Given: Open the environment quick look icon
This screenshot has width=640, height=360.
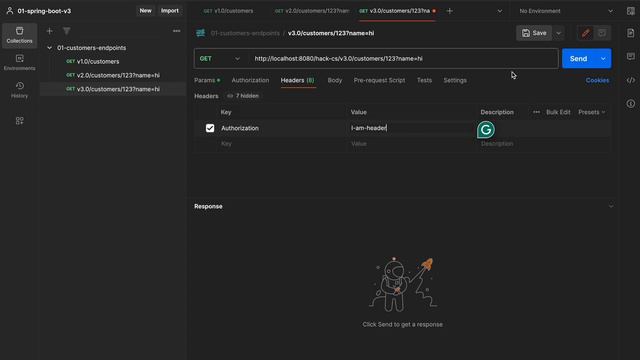Looking at the screenshot, I should 631,11.
